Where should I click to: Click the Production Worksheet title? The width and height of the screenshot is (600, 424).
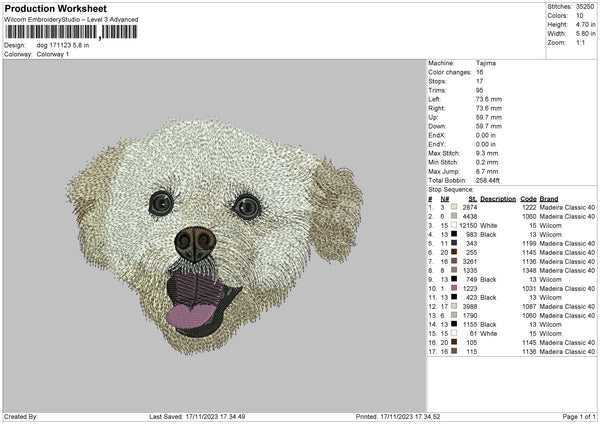(x=56, y=9)
